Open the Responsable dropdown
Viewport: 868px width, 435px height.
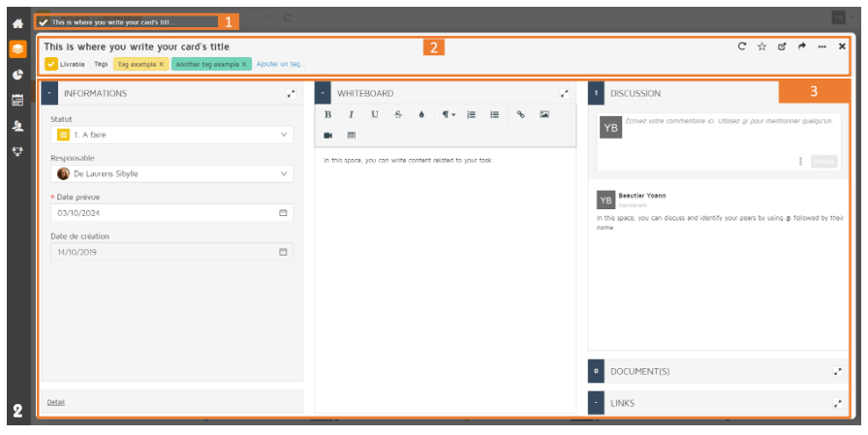[171, 174]
